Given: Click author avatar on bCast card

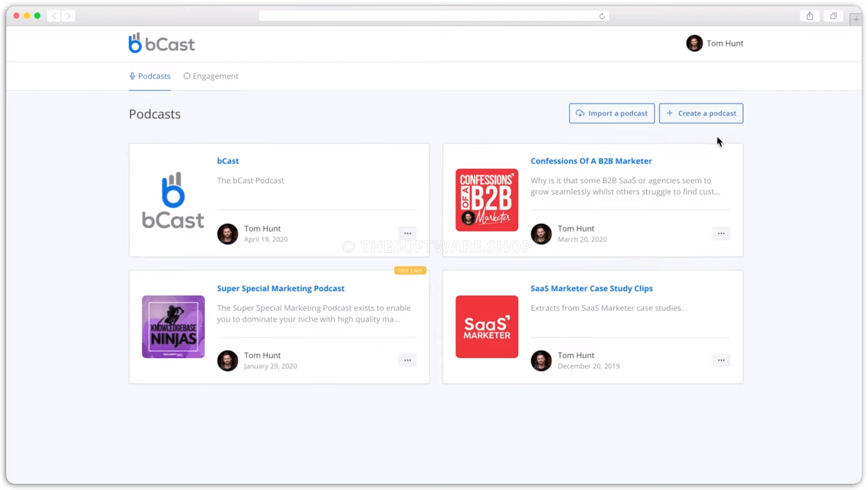Looking at the screenshot, I should [x=228, y=234].
